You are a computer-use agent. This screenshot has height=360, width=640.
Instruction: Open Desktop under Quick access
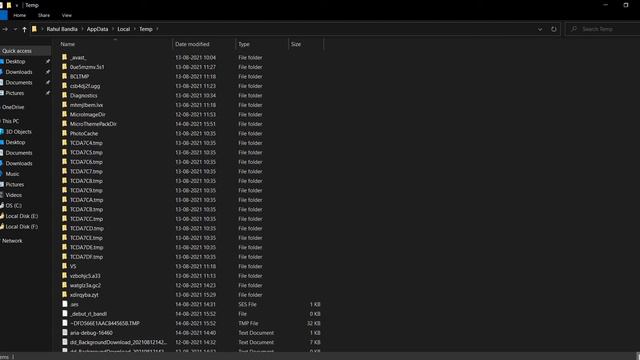point(15,61)
